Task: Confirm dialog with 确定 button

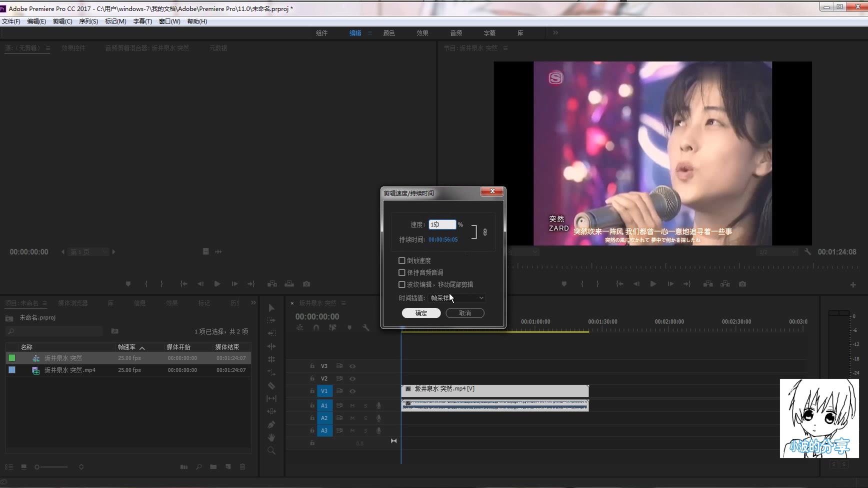Action: pos(421,313)
